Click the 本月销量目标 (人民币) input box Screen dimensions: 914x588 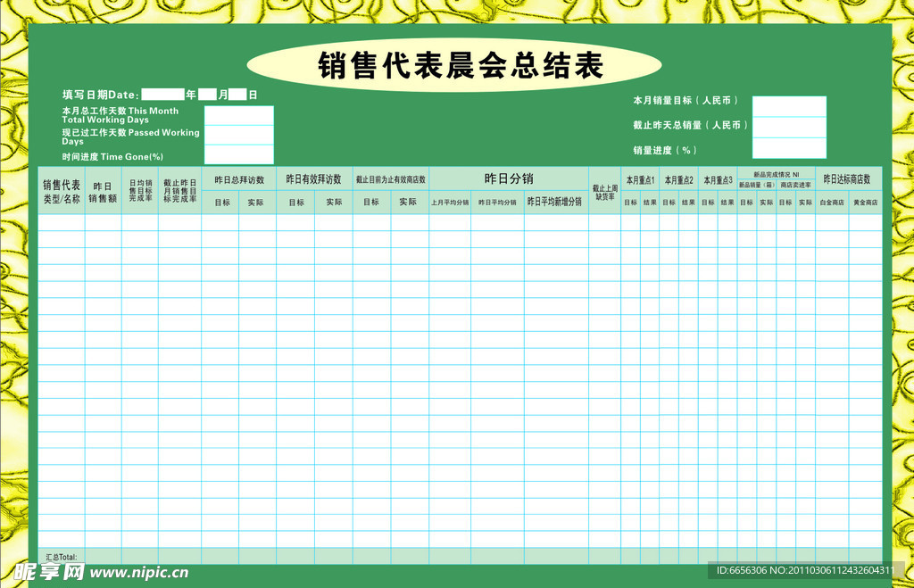coord(789,106)
